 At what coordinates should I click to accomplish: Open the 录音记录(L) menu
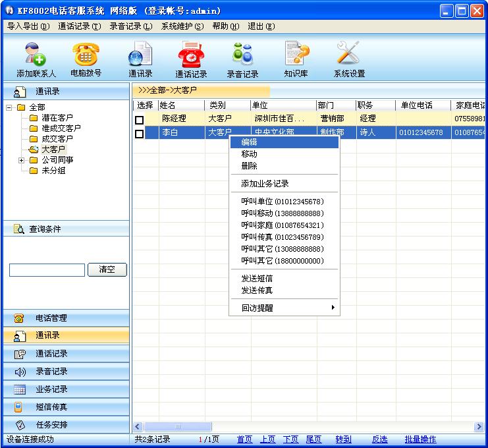tap(130, 26)
